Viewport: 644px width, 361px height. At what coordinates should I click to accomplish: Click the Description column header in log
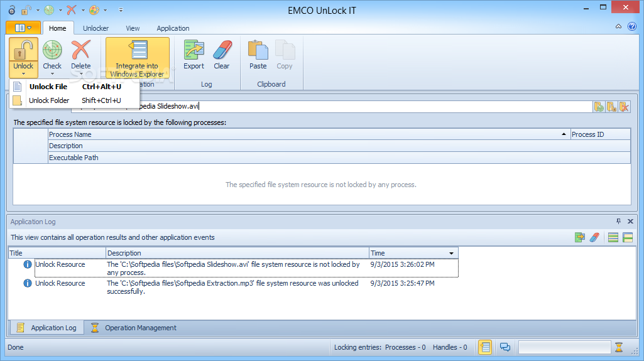point(237,253)
